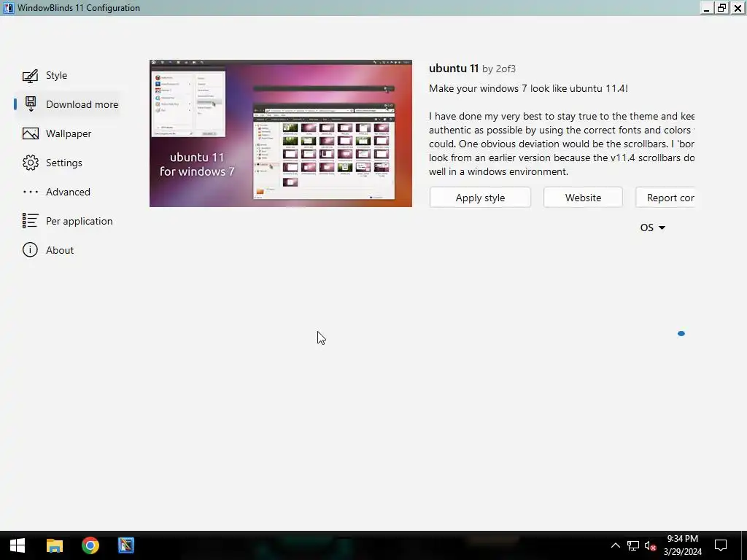Open the Settings page
Image resolution: width=747 pixels, height=560 pixels.
(64, 163)
